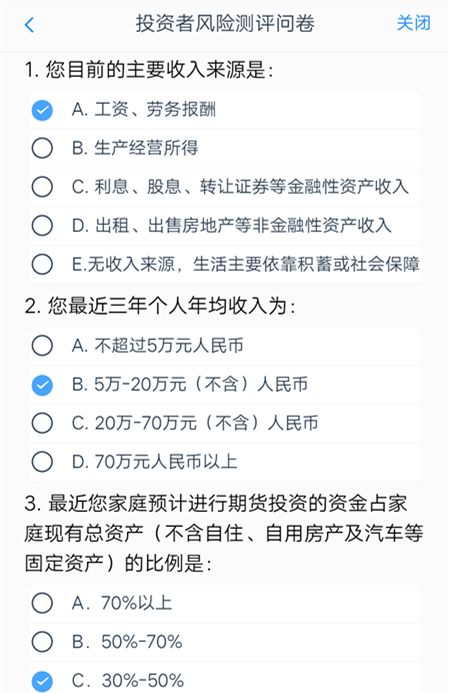The width and height of the screenshot is (449, 693).
Task: Click the checked circle beside 30%-50%
Action: click(x=42, y=681)
